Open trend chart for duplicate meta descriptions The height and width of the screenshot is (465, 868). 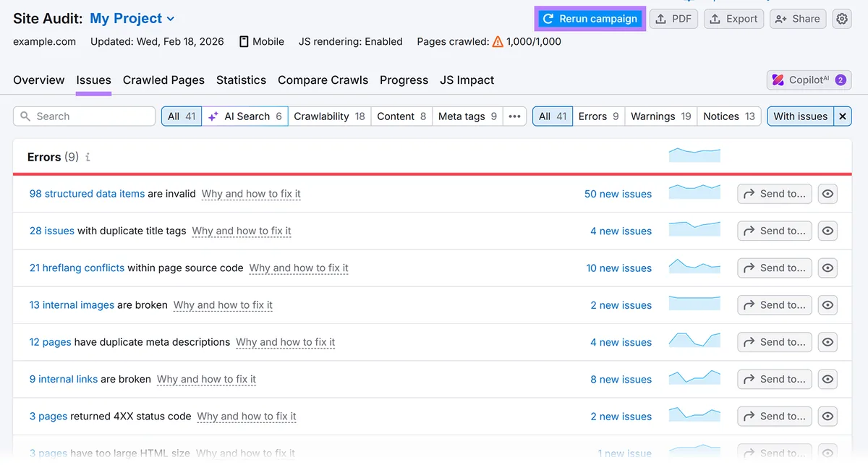[694, 340]
